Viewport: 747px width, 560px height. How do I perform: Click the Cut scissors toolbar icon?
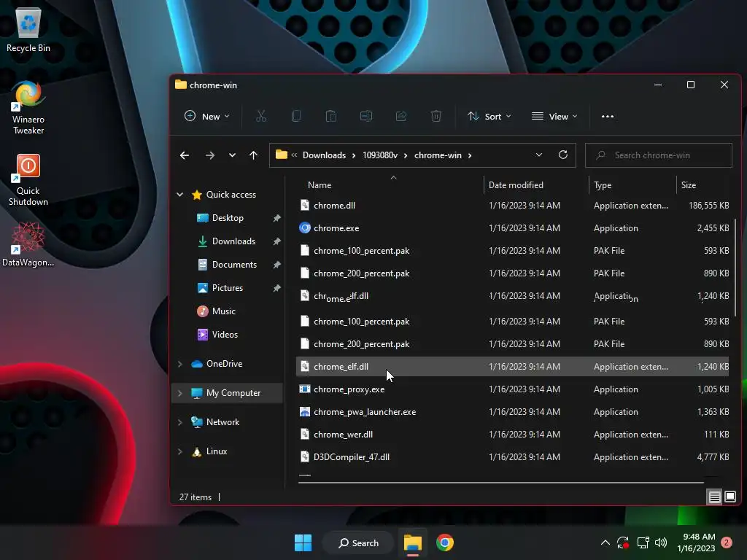(261, 116)
